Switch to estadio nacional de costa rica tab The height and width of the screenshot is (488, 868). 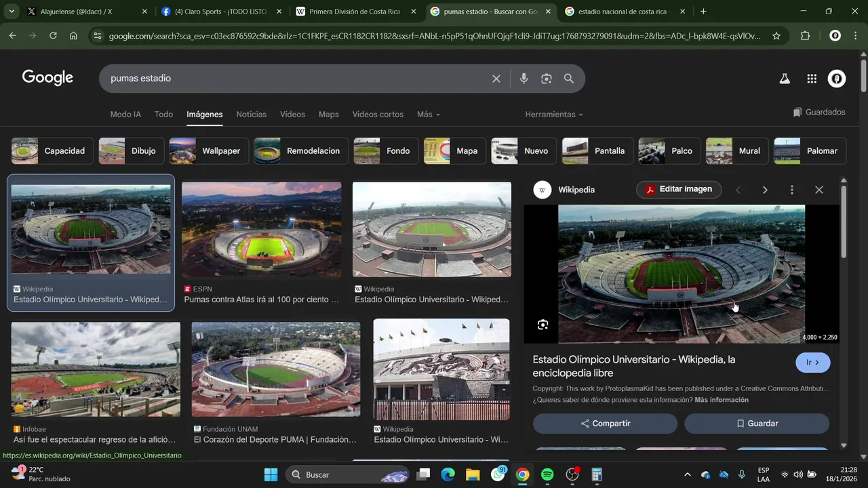point(625,12)
